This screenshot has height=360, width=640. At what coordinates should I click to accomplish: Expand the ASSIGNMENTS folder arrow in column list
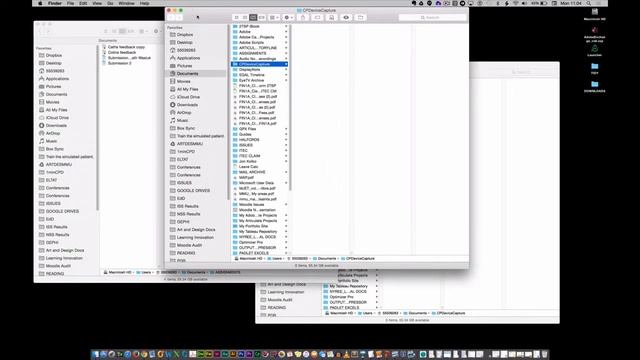click(x=286, y=53)
